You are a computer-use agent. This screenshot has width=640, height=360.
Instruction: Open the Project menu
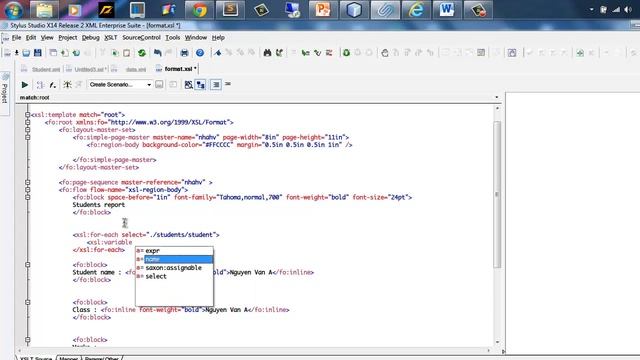click(x=67, y=38)
